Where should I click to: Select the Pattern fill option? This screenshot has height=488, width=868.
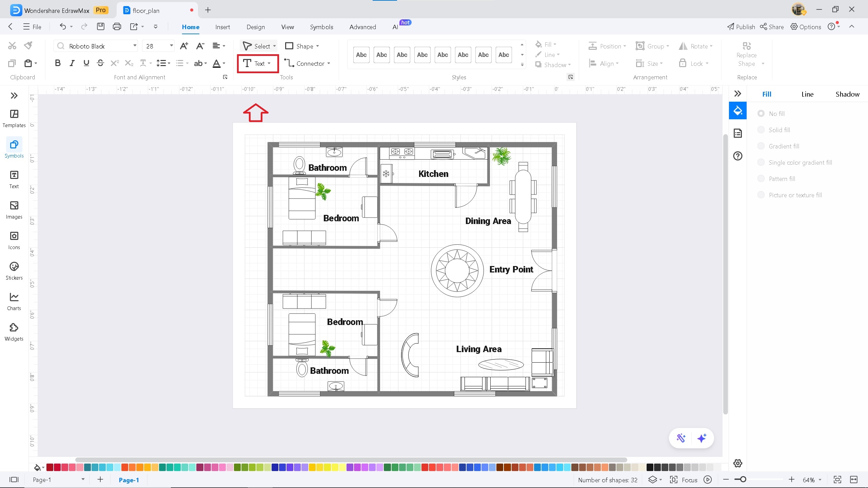761,179
